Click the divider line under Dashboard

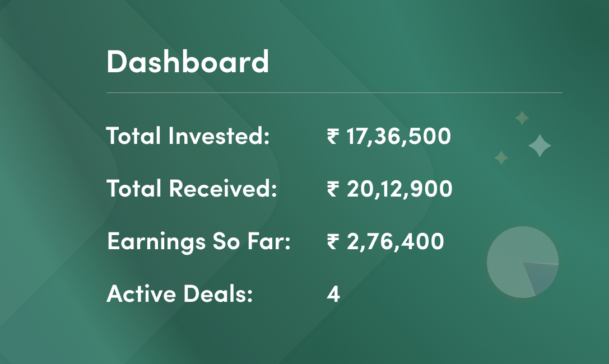click(x=334, y=93)
